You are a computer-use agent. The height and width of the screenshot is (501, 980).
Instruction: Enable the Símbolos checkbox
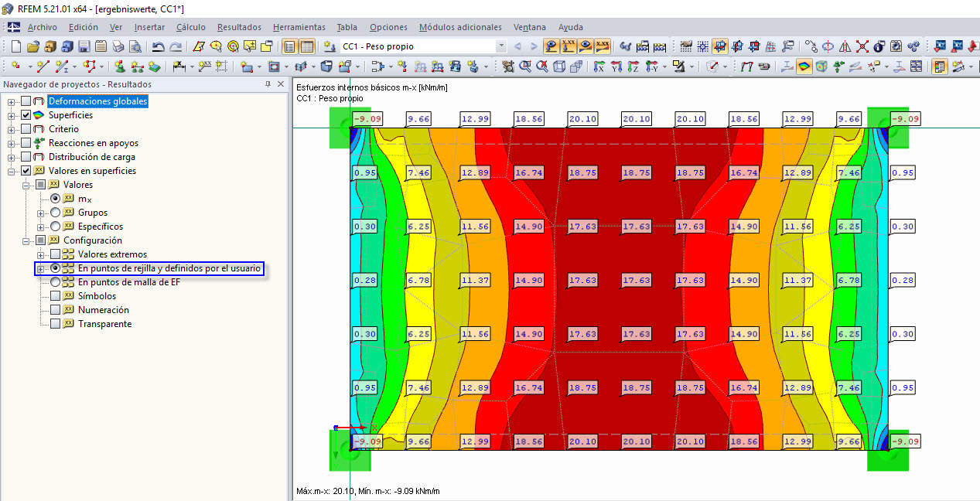point(55,296)
